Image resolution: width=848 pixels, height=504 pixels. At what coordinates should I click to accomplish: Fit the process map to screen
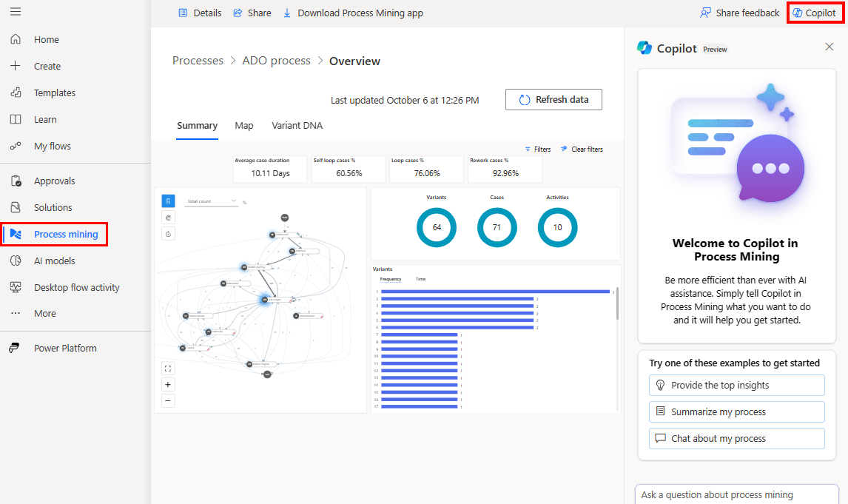[168, 368]
